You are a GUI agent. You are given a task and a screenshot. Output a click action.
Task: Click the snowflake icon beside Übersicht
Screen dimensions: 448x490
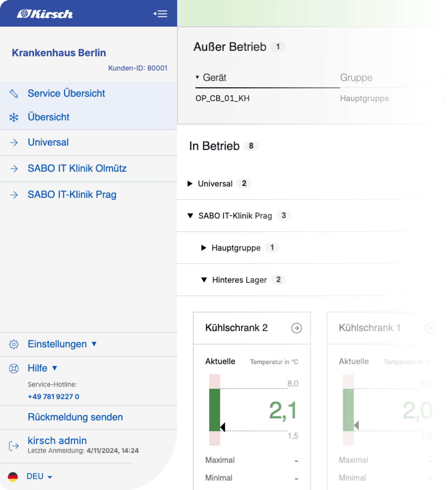click(14, 117)
